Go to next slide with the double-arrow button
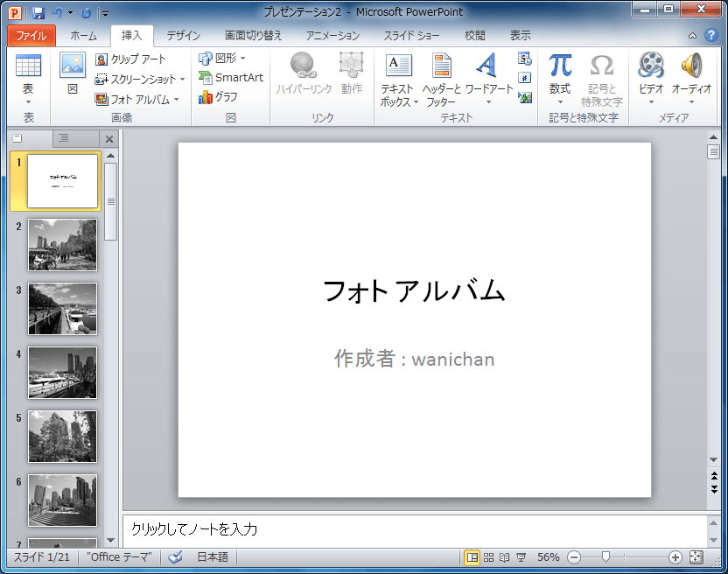 (x=714, y=489)
